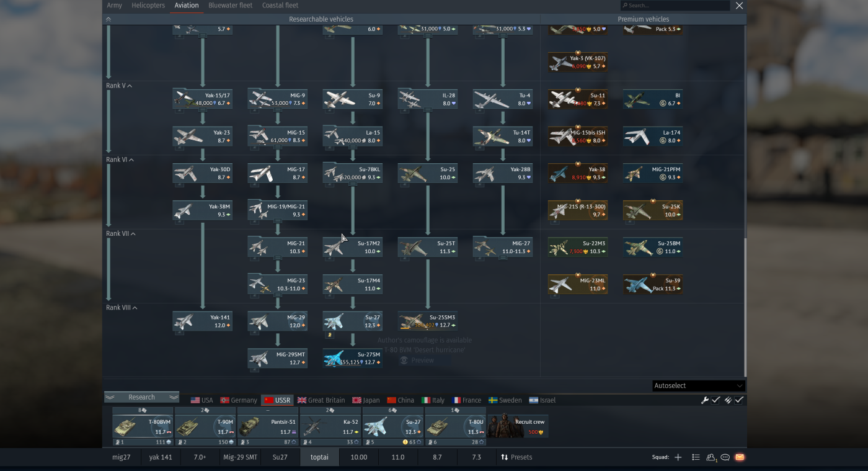Choose the MiG-17 fighter card
The image size is (868, 471).
point(278,173)
